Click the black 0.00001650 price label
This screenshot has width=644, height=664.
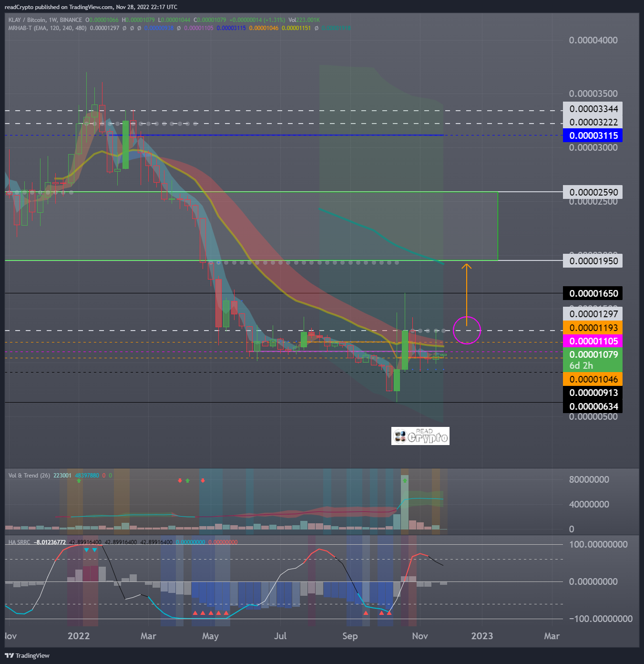pyautogui.click(x=593, y=293)
